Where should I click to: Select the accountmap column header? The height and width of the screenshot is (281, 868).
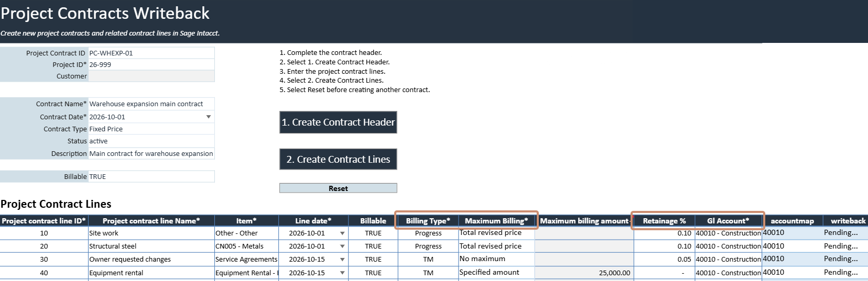[792, 221]
